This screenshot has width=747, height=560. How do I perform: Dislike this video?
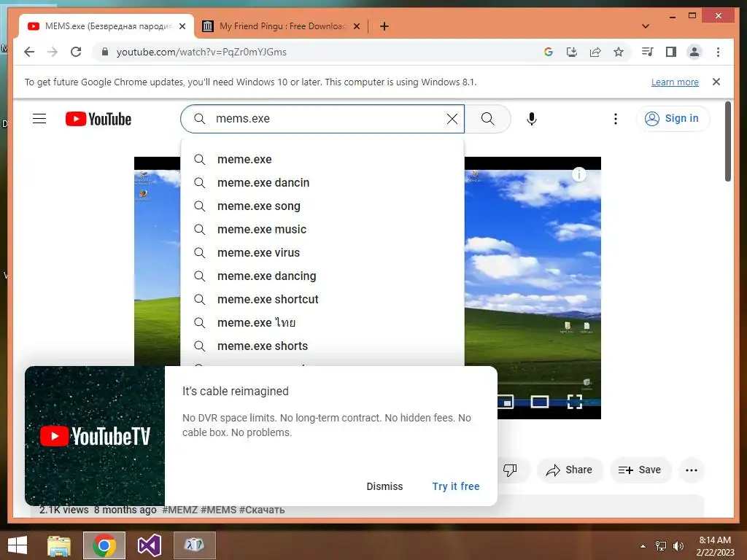[x=510, y=470]
